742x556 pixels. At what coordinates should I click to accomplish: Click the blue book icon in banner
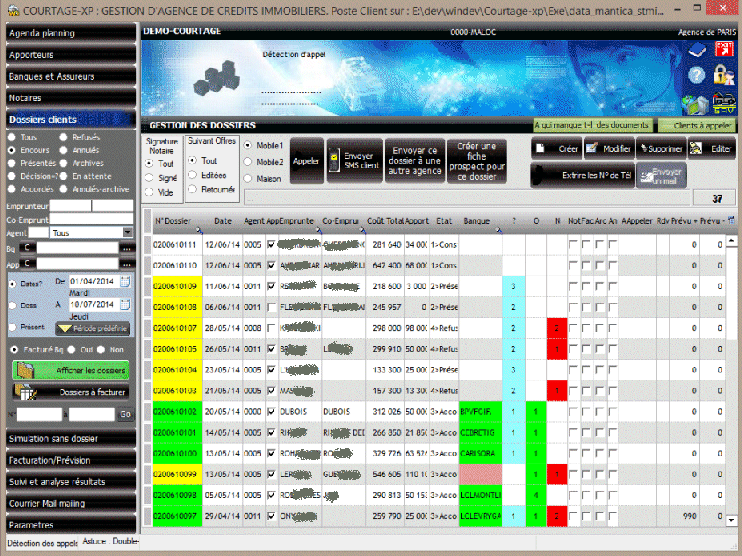coord(698,49)
